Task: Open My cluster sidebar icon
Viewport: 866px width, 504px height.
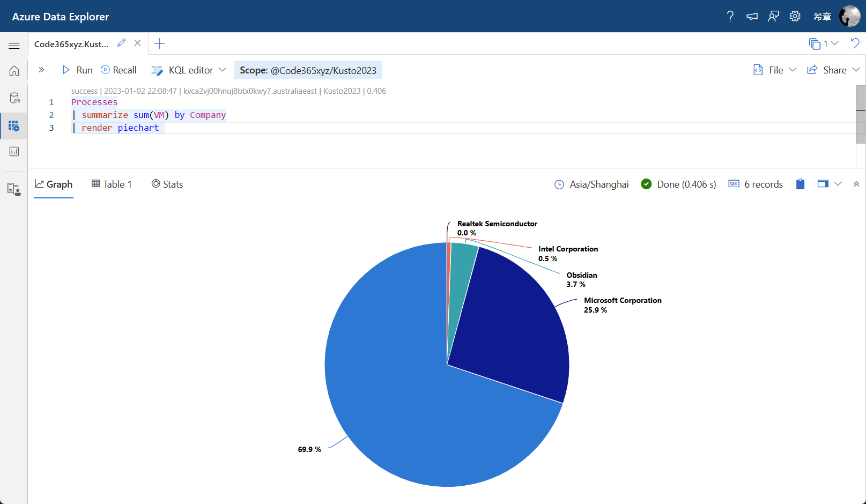Action: pyautogui.click(x=14, y=189)
